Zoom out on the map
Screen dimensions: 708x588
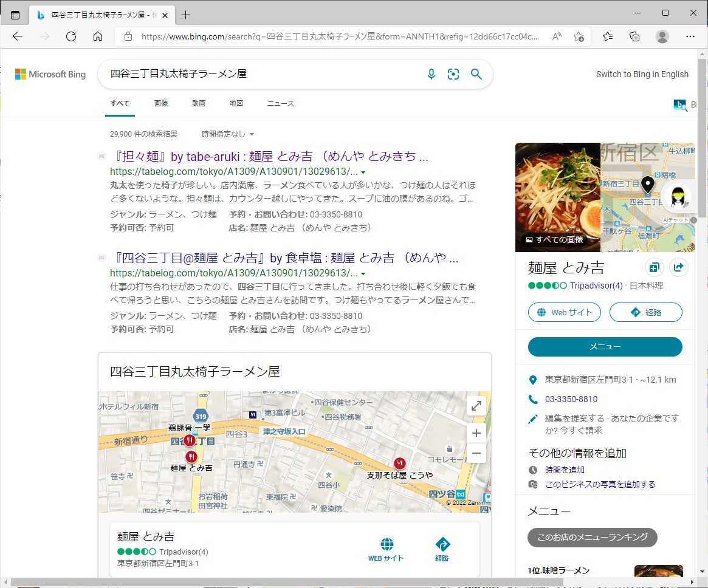(476, 453)
